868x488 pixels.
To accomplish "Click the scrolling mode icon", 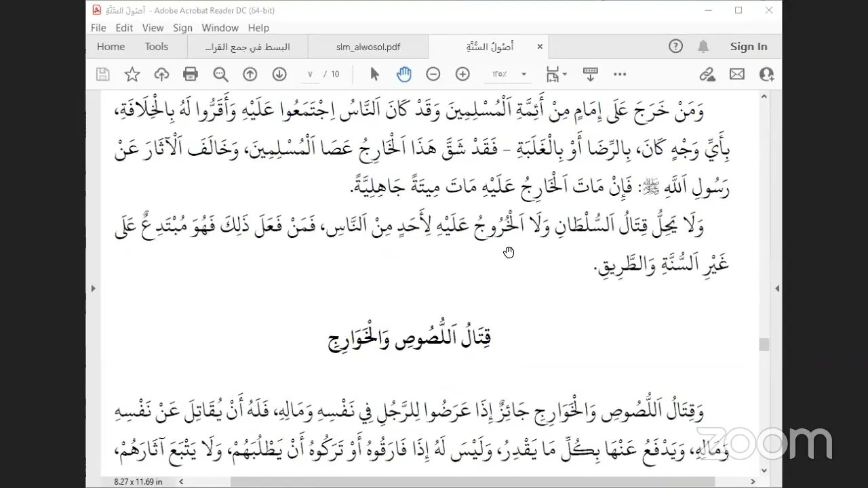I will coord(590,75).
